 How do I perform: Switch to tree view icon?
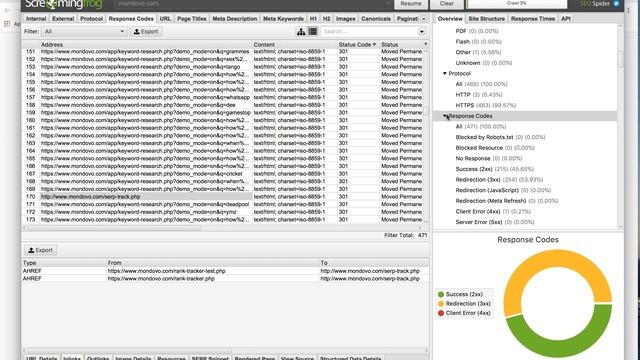[301, 31]
